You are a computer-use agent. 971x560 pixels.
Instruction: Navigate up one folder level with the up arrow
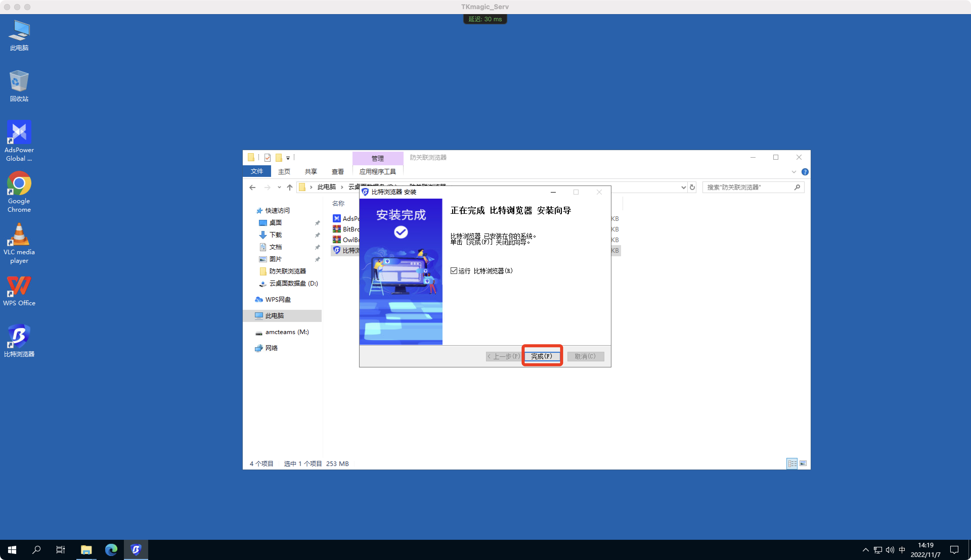pos(290,187)
